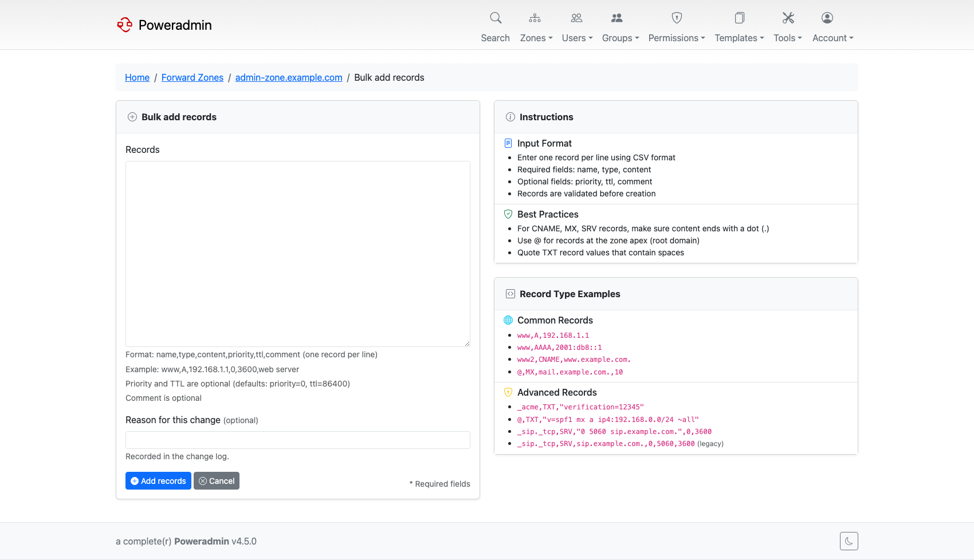Image resolution: width=974 pixels, height=560 pixels.
Task: Open the Templates dropdown menu
Action: [x=739, y=38]
